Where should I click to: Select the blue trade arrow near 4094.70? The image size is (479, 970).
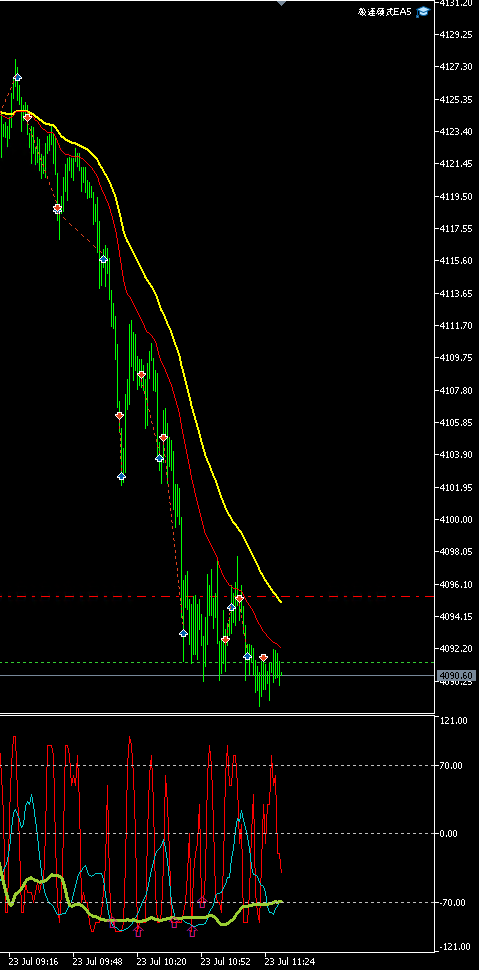[231, 607]
